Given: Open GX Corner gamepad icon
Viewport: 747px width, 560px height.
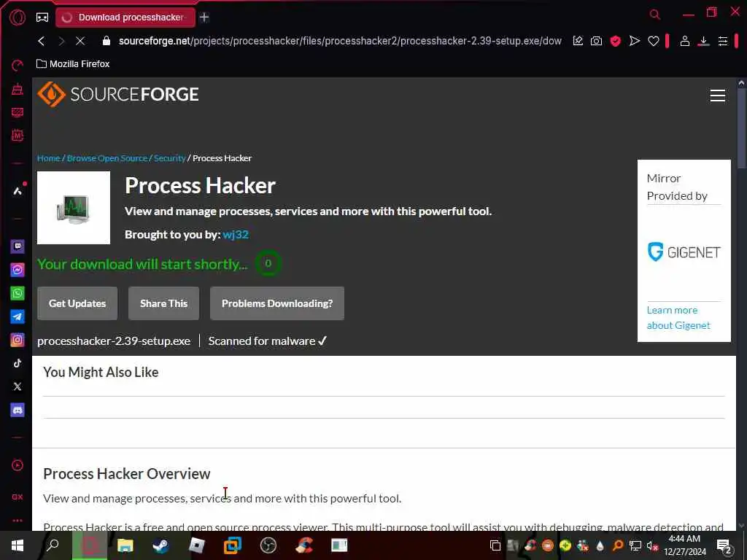Looking at the screenshot, I should coord(42,17).
